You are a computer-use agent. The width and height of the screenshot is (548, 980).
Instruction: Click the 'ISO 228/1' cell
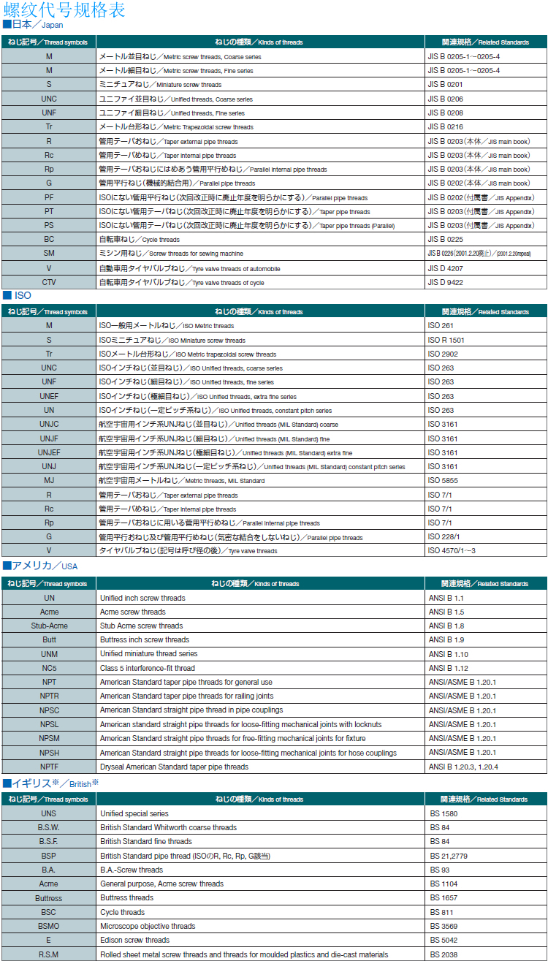click(486, 537)
